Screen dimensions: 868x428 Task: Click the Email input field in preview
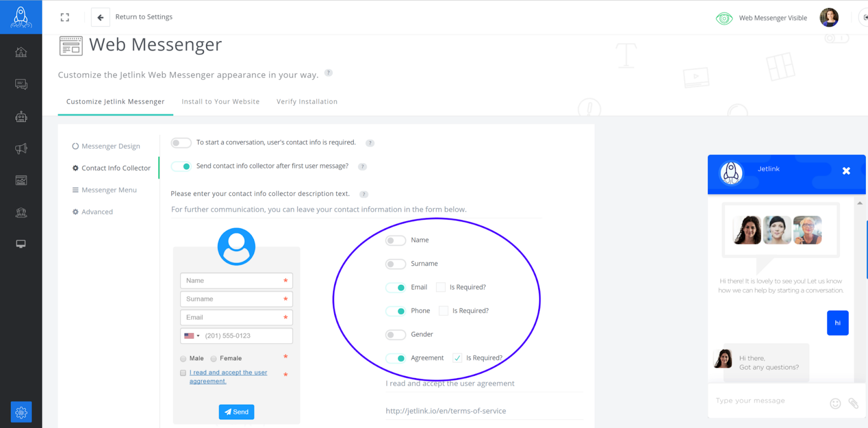237,317
